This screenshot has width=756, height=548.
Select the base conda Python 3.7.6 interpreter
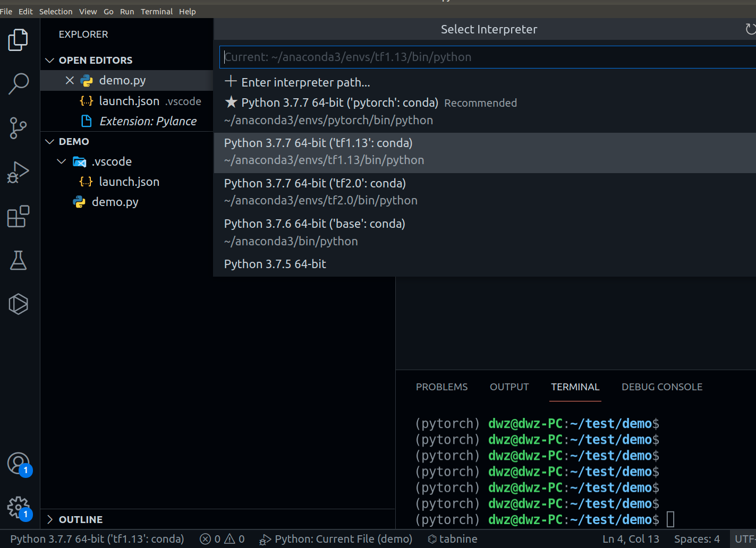tap(485, 234)
